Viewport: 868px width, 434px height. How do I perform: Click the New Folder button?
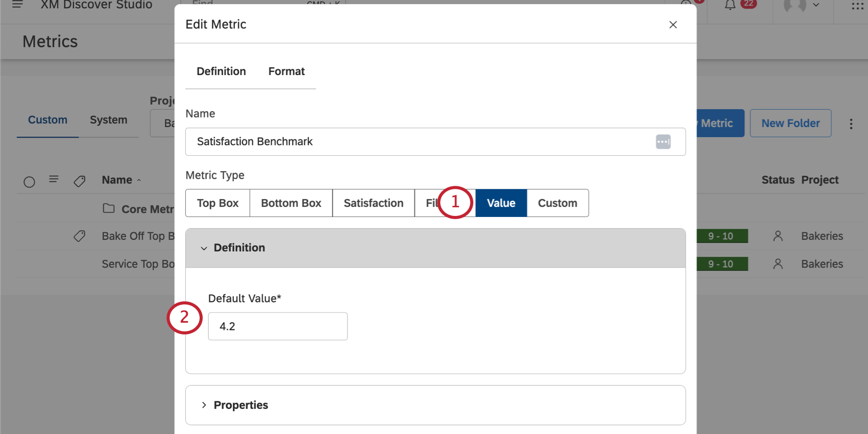pos(790,124)
